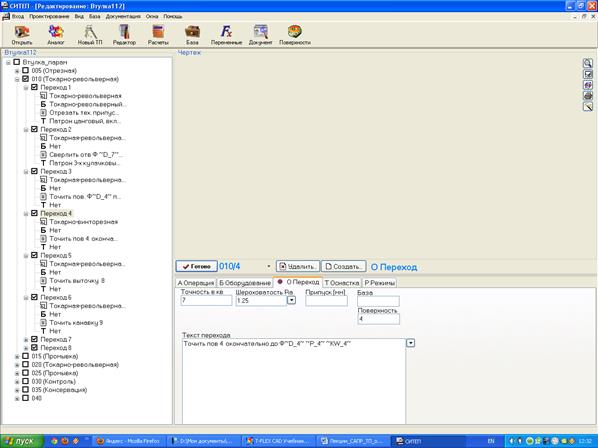
Task: Start a Новый ТП process
Action: pos(90,35)
